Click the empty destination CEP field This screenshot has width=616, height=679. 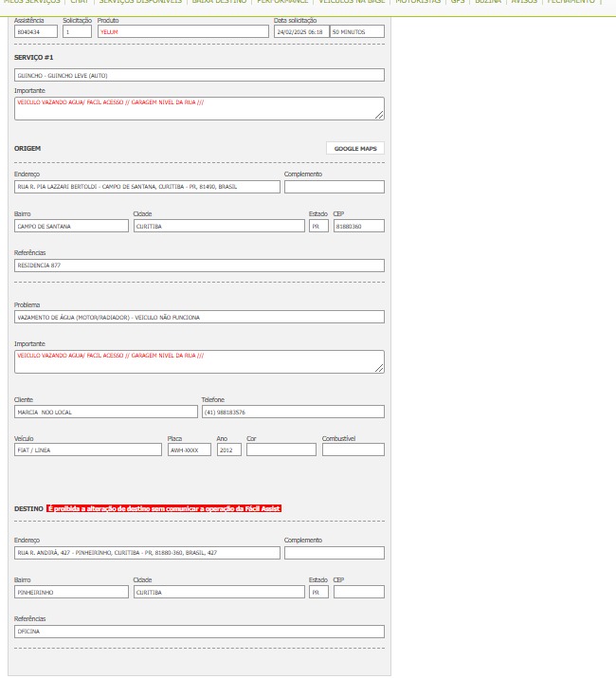click(x=359, y=592)
